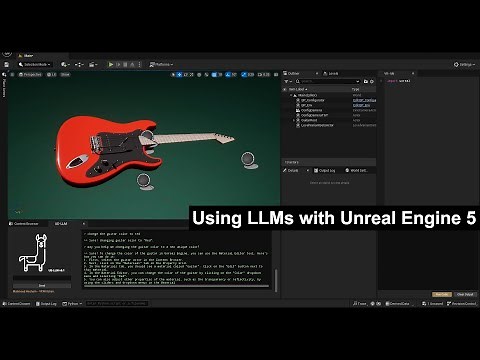Toggle scale snapping on or off
This screenshot has height=360, width=480.
tap(244, 74)
